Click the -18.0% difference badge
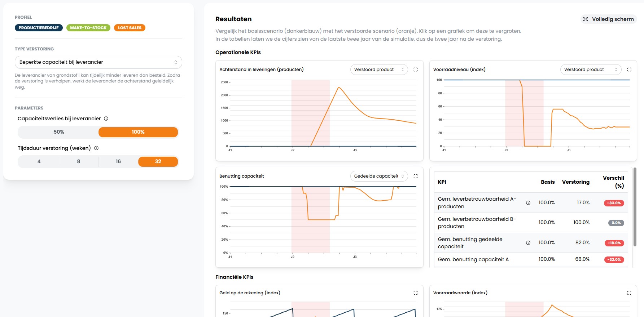644x317 pixels. (x=614, y=243)
